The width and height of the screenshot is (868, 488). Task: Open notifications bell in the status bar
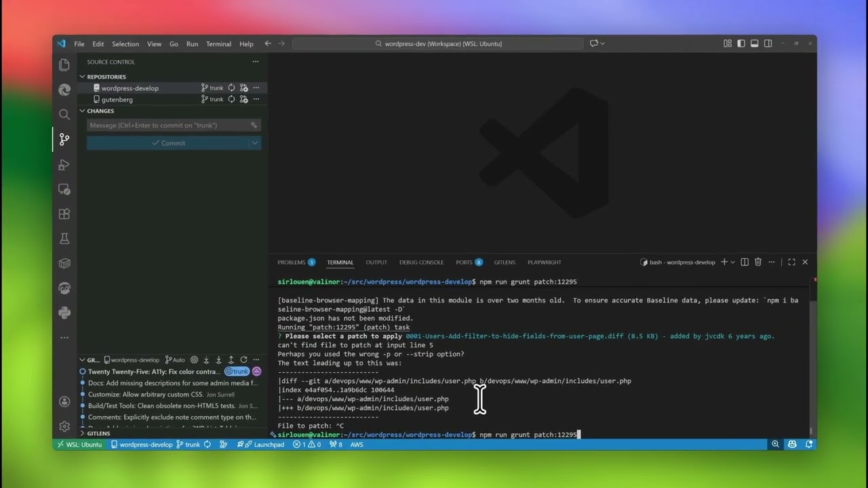pos(809,445)
